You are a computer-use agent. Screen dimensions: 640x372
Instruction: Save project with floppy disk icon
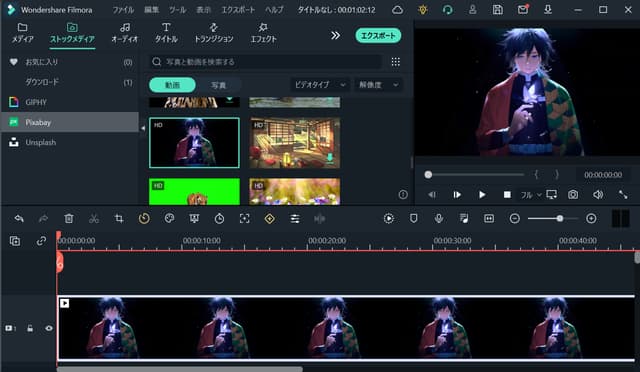click(x=498, y=10)
